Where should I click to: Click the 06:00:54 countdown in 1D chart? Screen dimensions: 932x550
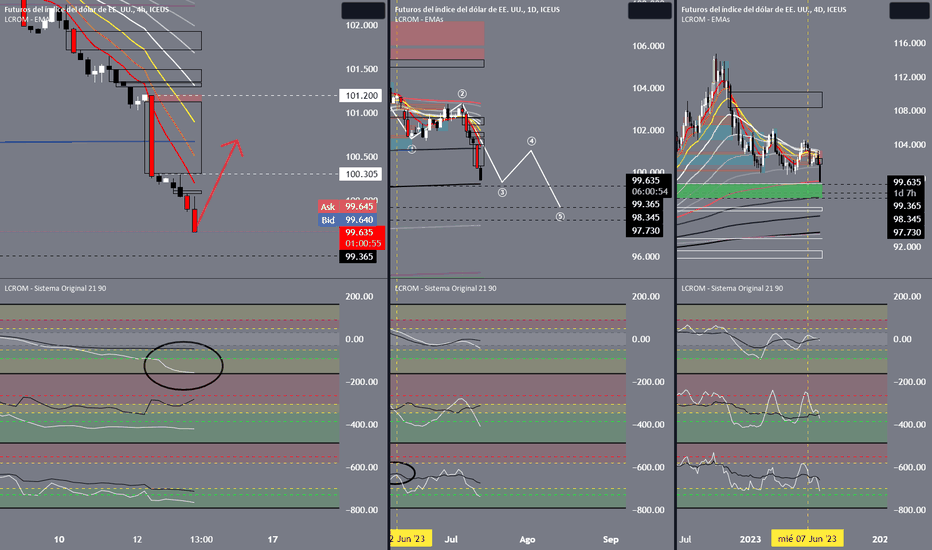[649, 192]
